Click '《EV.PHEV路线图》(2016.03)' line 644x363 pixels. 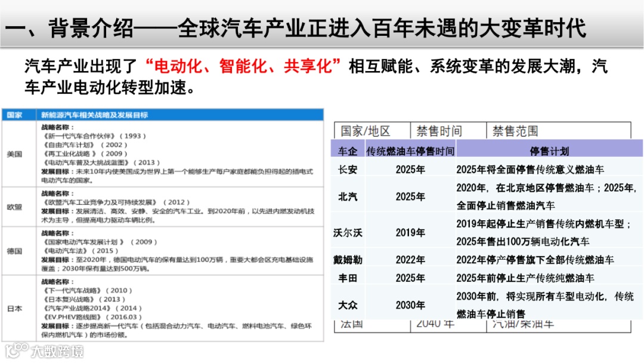tap(92, 317)
